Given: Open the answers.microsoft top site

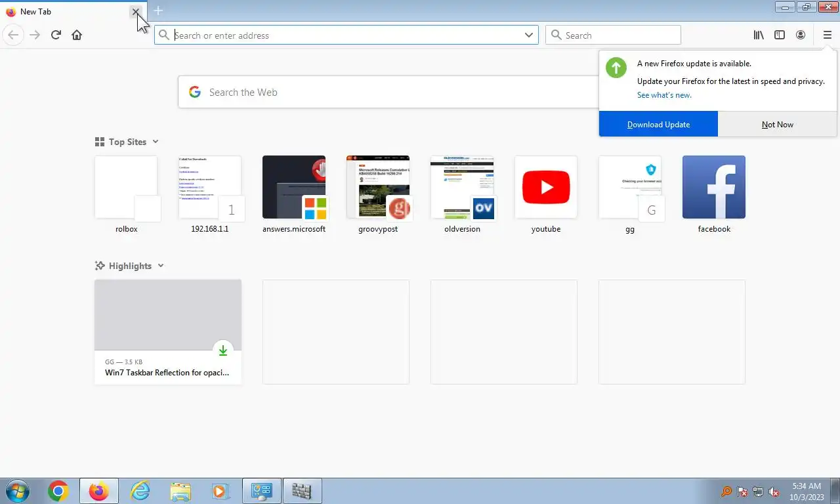Looking at the screenshot, I should point(294,195).
